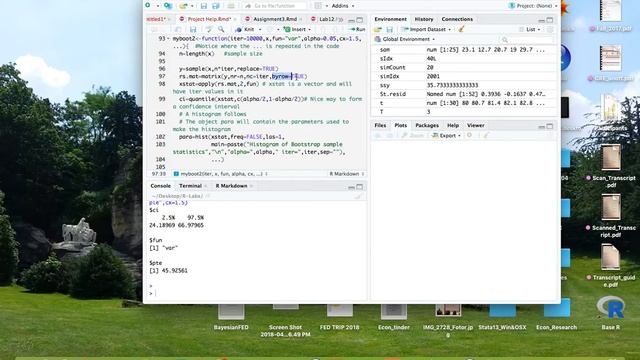Screen dimensions: 640x360
Task: Open the Help tab in lower pane
Action: pyautogui.click(x=453, y=126)
